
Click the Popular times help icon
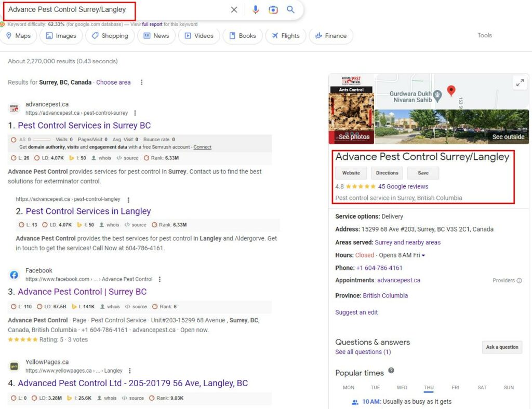[391, 371]
